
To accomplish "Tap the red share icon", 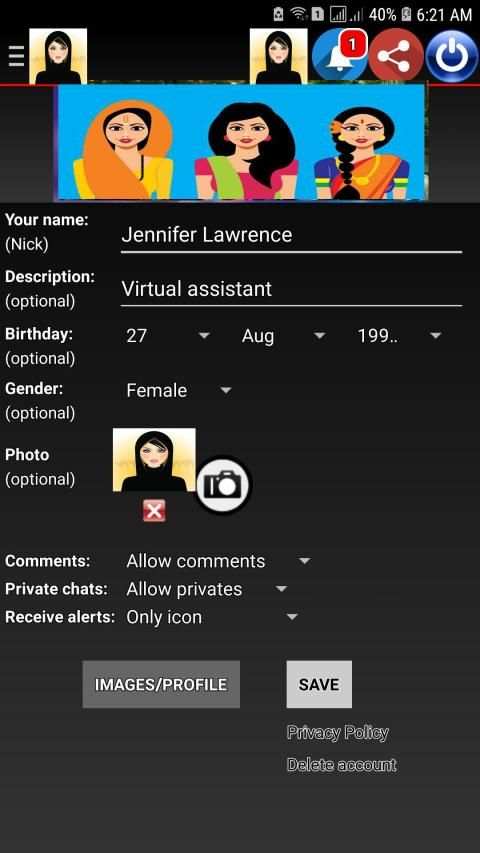I will pyautogui.click(x=396, y=56).
